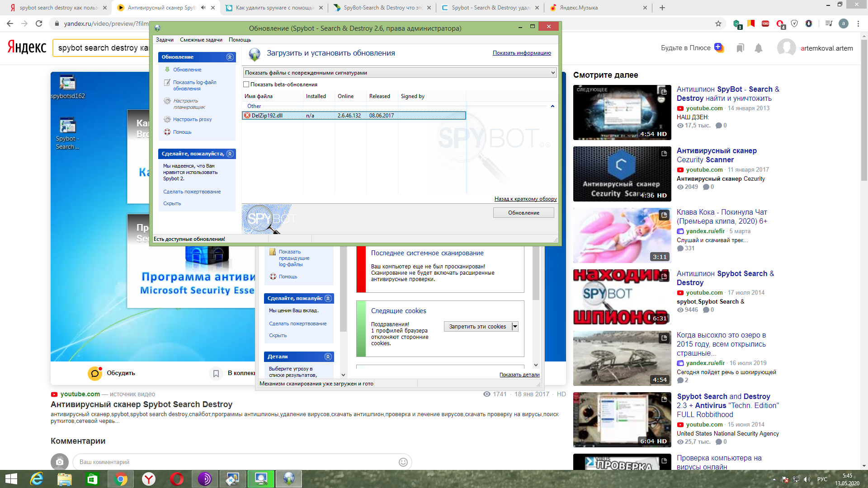This screenshot has height=488, width=868.
Task: Click Spybot update globe taskbar icon
Action: pyautogui.click(x=289, y=479)
